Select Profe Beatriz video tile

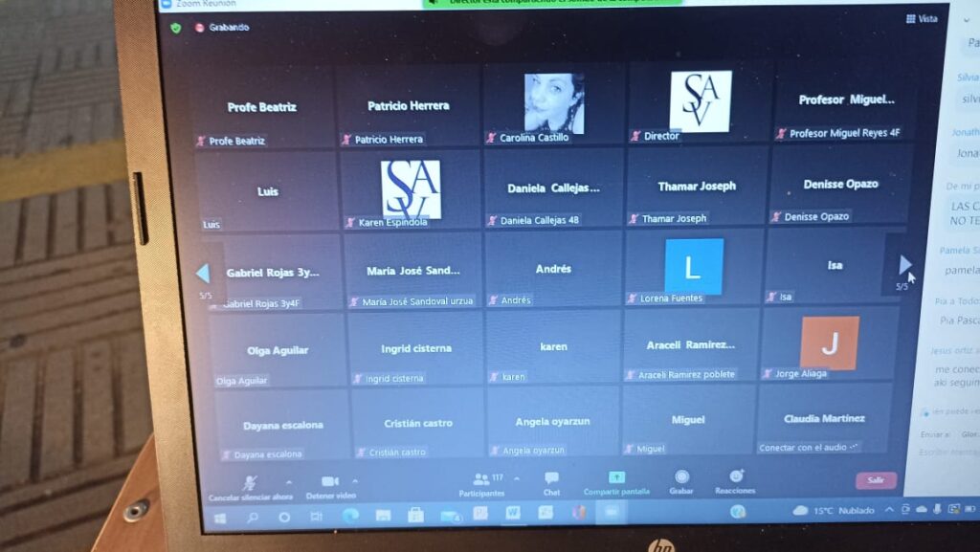pyautogui.click(x=262, y=107)
